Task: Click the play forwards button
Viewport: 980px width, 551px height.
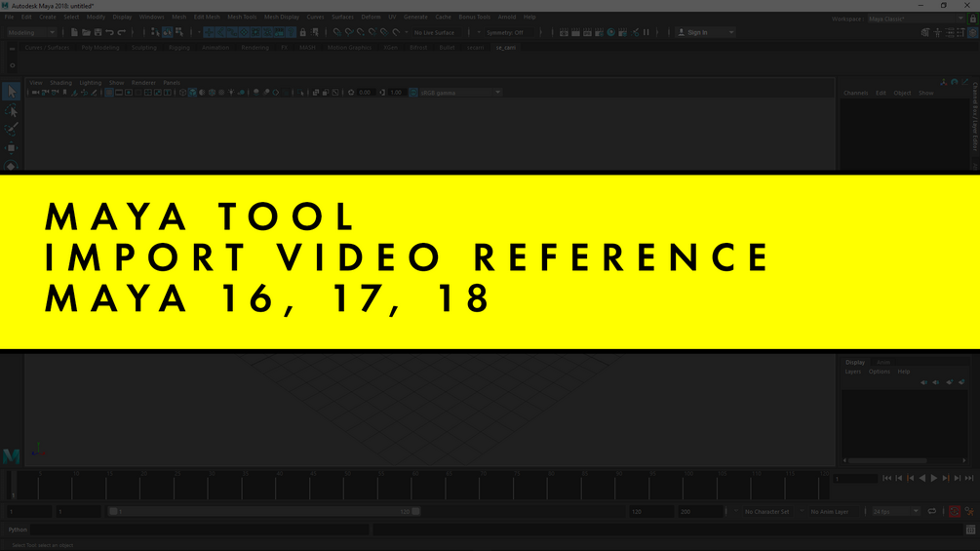Action: click(934, 479)
